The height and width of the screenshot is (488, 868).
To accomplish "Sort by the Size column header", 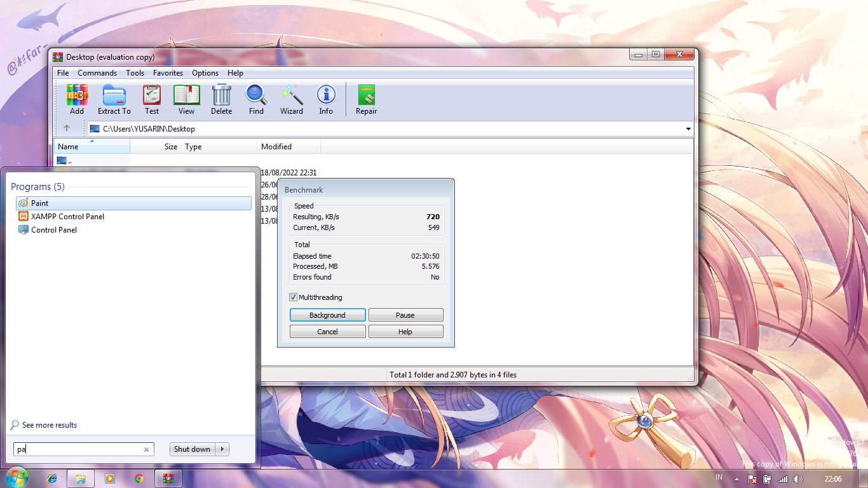I will tap(156, 147).
